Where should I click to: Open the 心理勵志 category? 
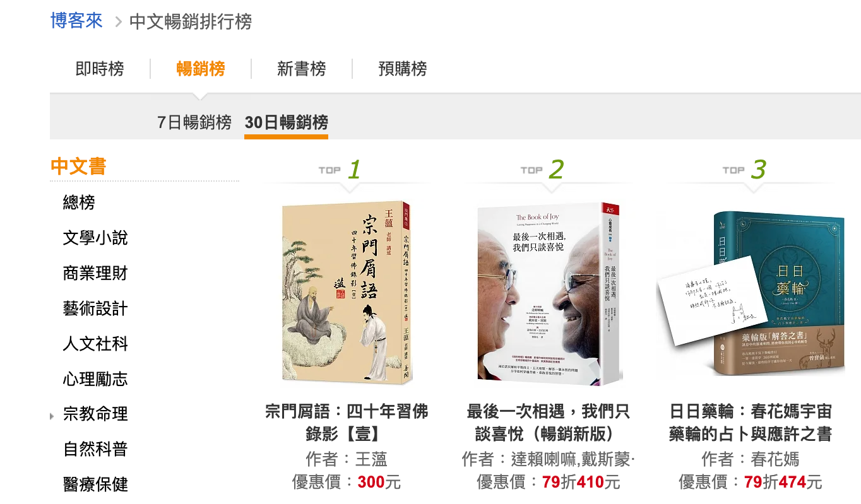(95, 379)
